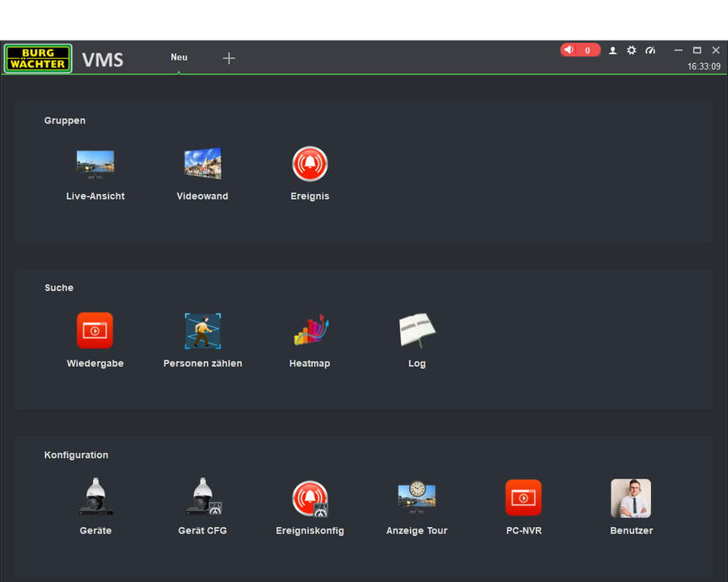
Task: Click the Burg Wächter logo
Action: click(38, 58)
